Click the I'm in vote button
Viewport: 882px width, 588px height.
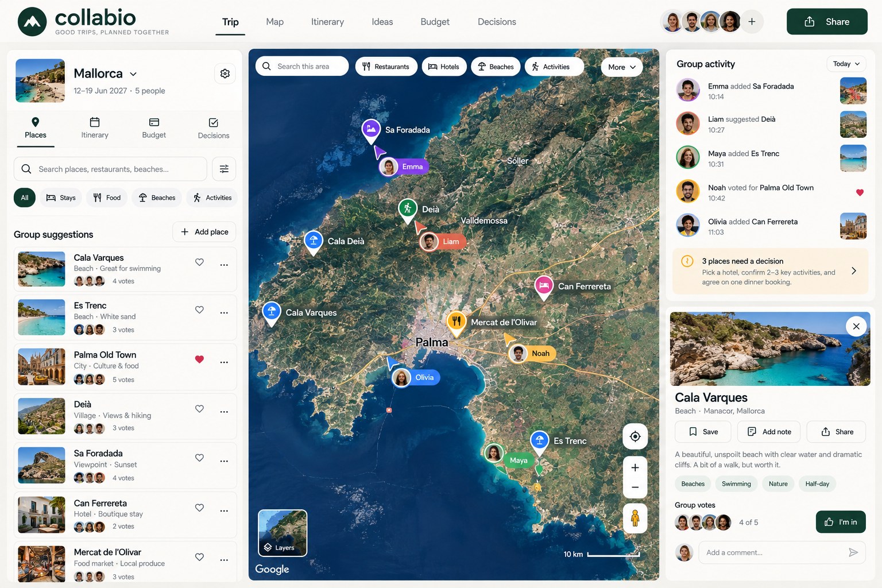point(841,522)
